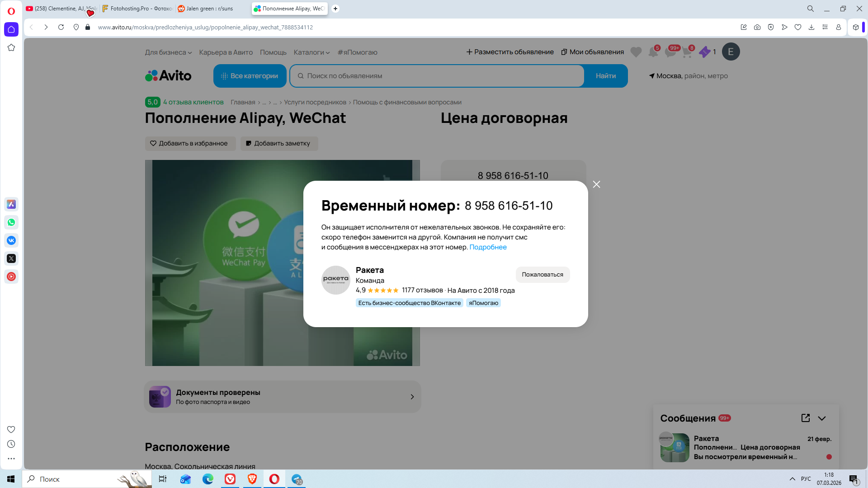Open VK messenger in Opera sidebar
The width and height of the screenshot is (868, 488).
click(x=11, y=240)
